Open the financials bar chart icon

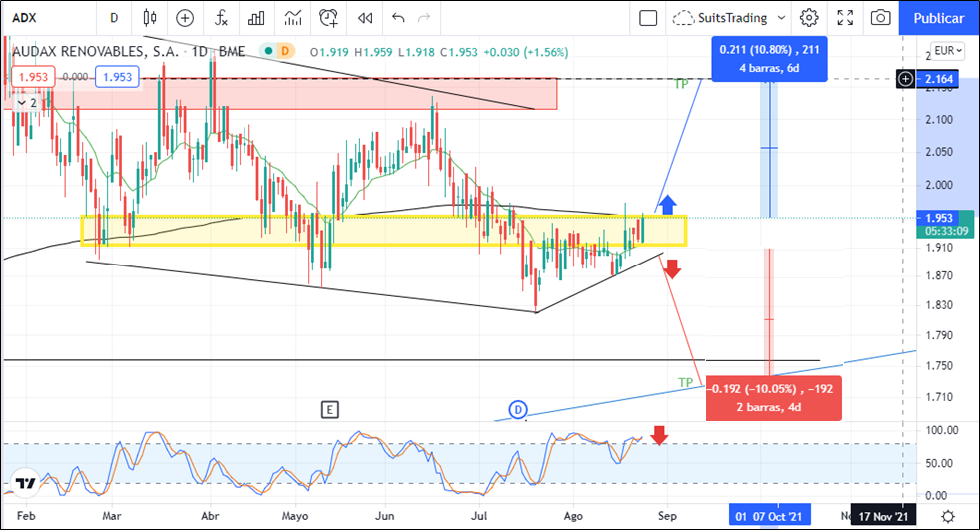(256, 18)
